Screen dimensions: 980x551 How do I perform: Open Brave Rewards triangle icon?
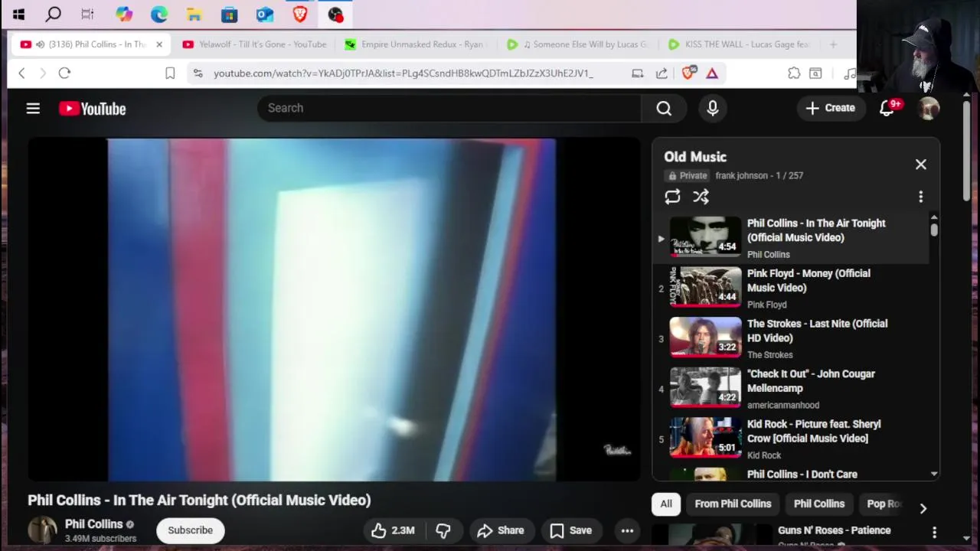pyautogui.click(x=712, y=73)
